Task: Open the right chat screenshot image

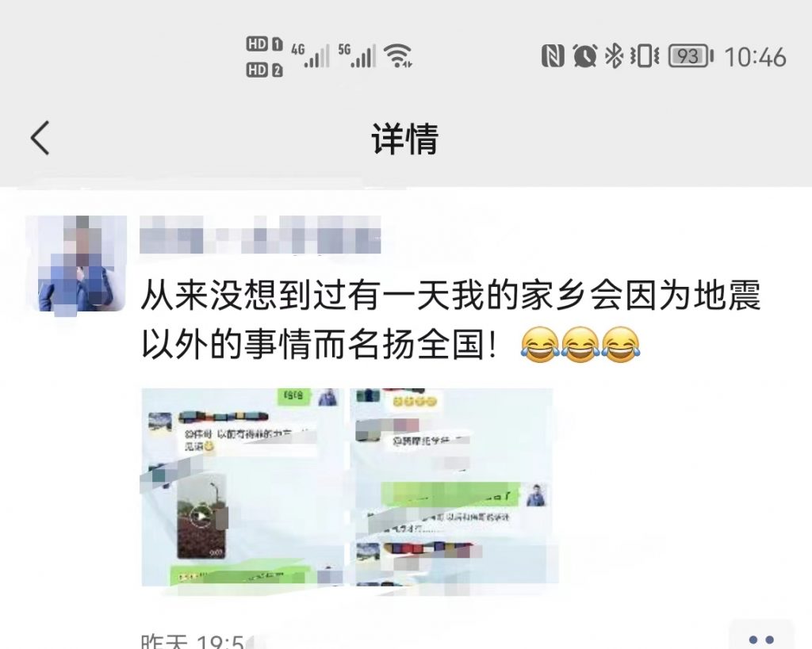Action: coord(452,487)
